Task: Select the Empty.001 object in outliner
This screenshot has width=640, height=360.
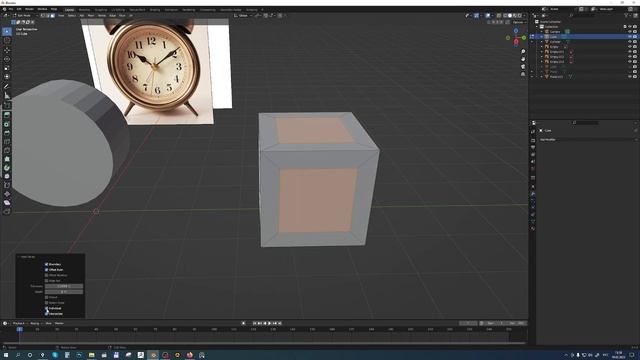Action: pyautogui.click(x=557, y=52)
